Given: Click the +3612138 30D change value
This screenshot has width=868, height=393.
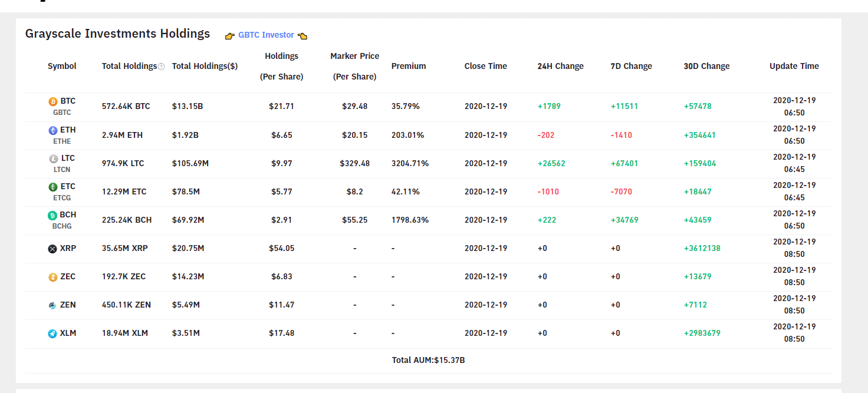Looking at the screenshot, I should pos(702,248).
